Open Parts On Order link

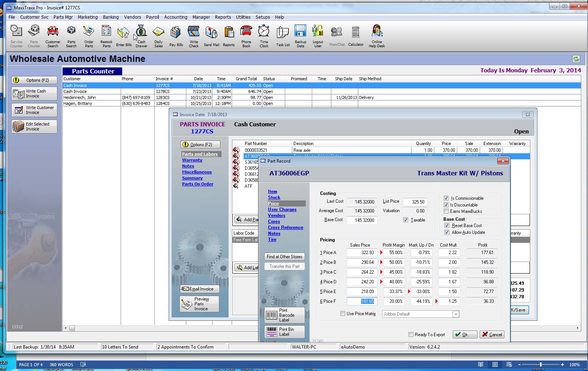pos(197,184)
